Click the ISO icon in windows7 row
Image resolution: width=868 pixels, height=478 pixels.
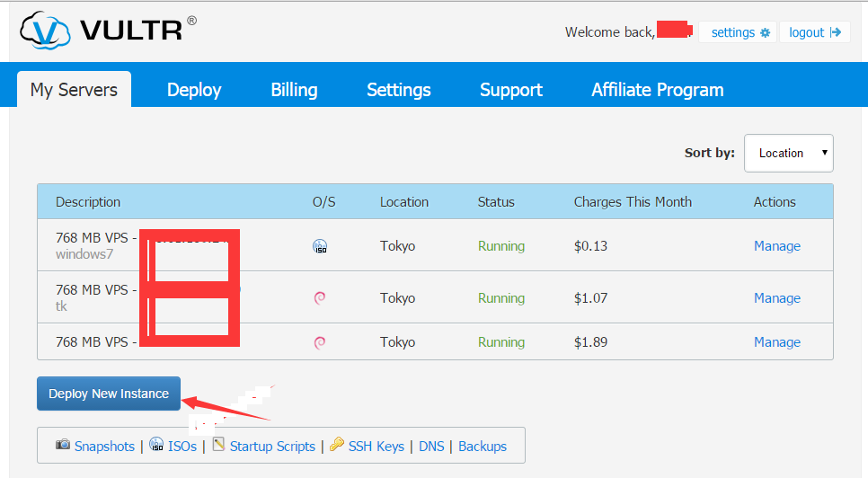[319, 246]
